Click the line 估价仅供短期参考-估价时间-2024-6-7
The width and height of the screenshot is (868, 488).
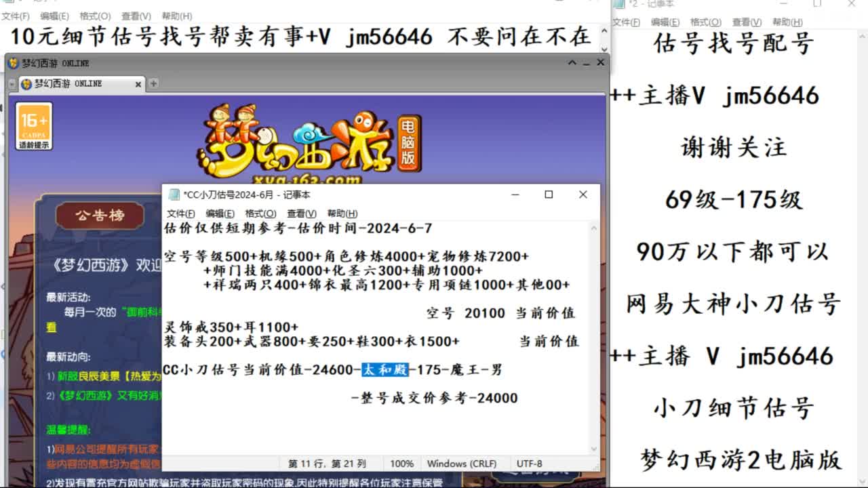point(298,228)
